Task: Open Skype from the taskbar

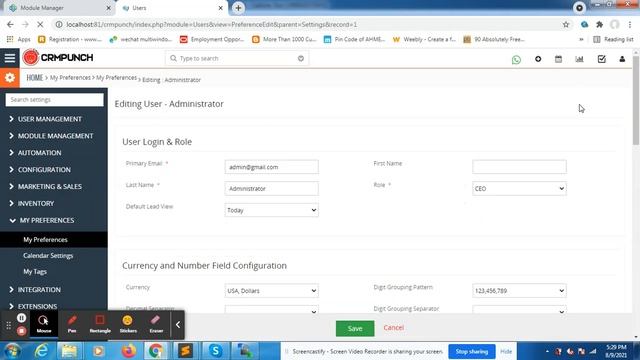Action: pyautogui.click(x=215, y=351)
